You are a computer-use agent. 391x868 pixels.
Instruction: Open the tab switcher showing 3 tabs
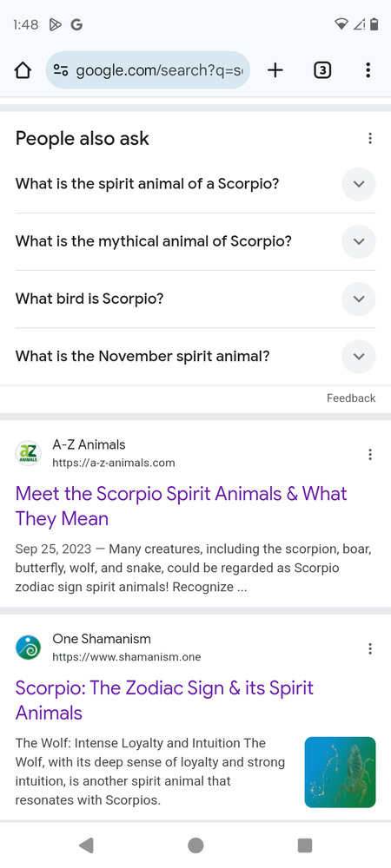(x=322, y=70)
